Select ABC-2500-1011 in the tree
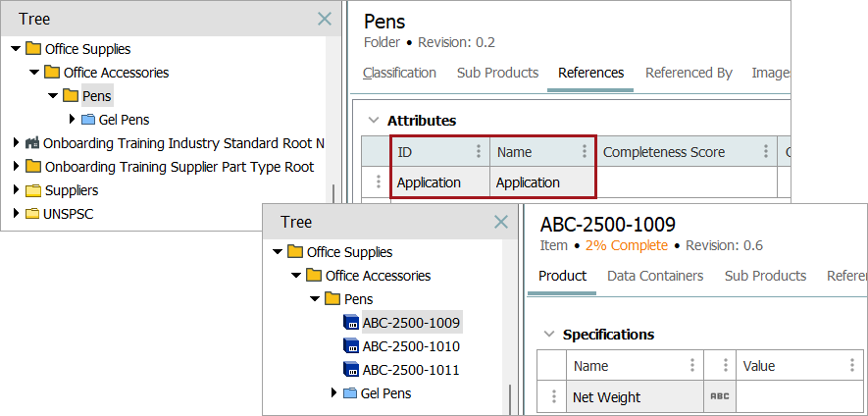The width and height of the screenshot is (868, 416). (x=411, y=370)
